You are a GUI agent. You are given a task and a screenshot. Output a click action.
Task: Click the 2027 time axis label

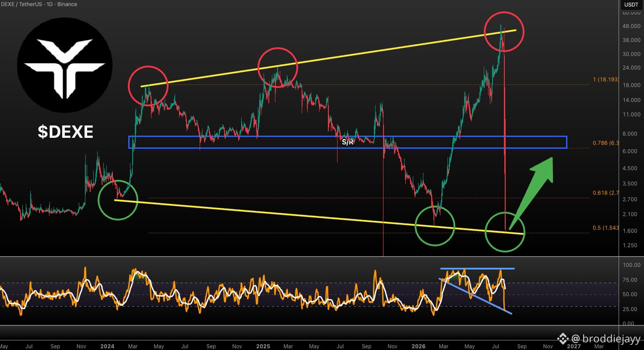[x=574, y=346]
